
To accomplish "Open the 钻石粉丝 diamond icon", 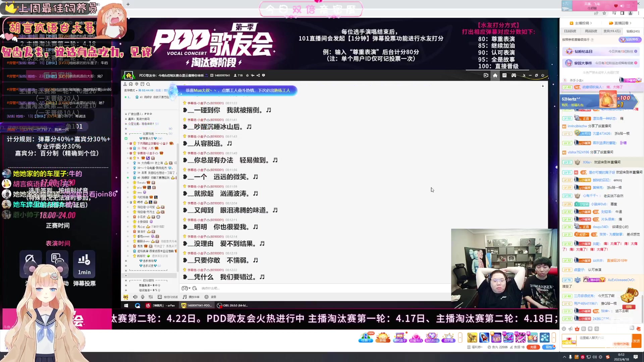I will click(432, 338).
